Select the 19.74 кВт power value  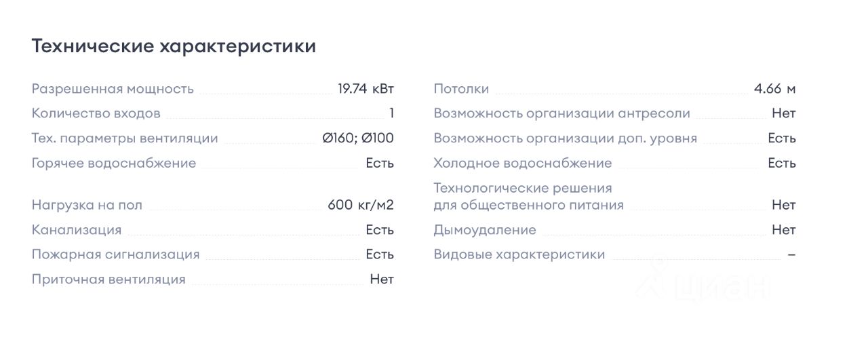coord(366,89)
